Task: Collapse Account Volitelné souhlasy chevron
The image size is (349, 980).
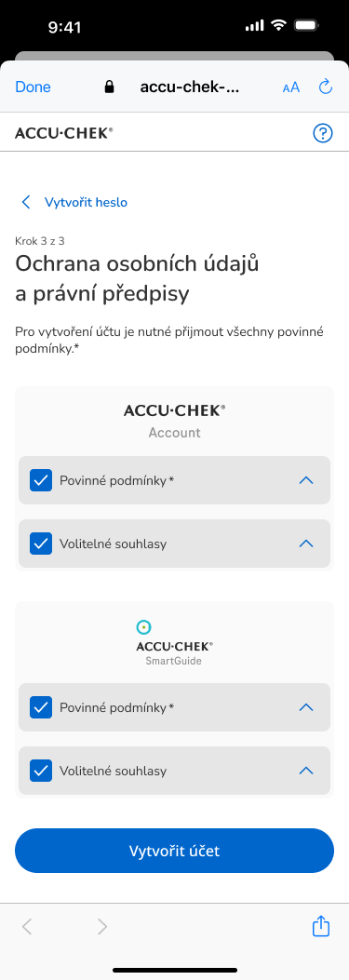Action: coord(306,544)
